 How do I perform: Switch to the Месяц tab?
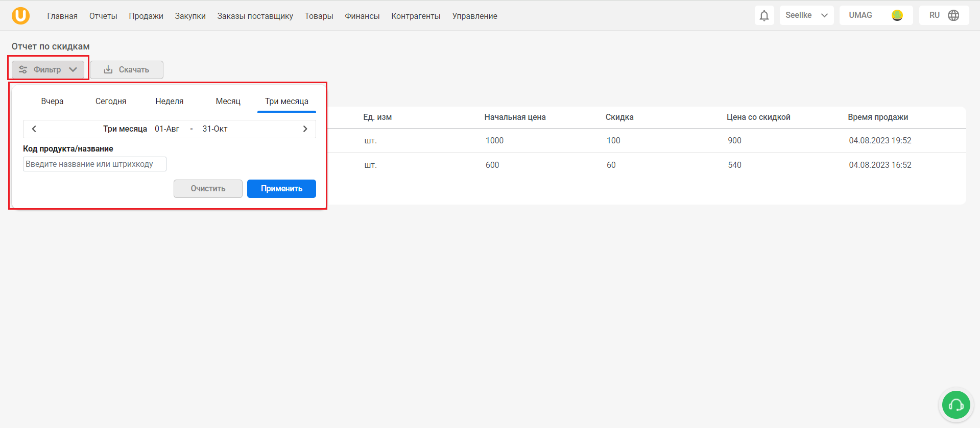coord(228,102)
